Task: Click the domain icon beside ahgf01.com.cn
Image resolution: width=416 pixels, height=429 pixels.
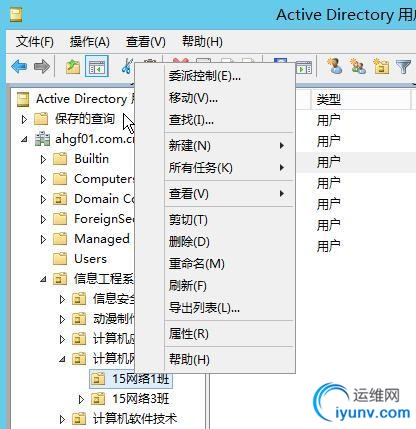Action: click(42, 139)
